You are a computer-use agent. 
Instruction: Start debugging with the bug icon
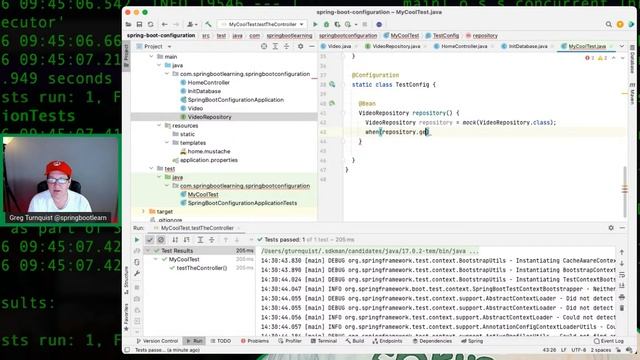[x=326, y=24]
